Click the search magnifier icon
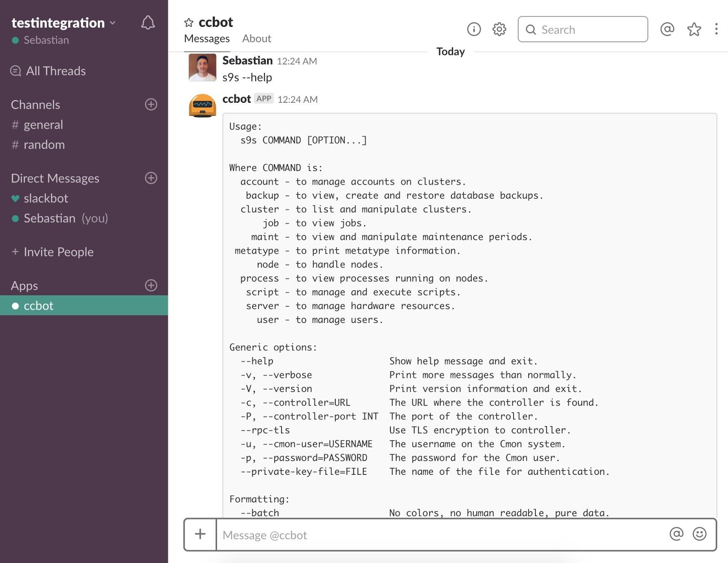Image resolution: width=728 pixels, height=563 pixels. 531,30
